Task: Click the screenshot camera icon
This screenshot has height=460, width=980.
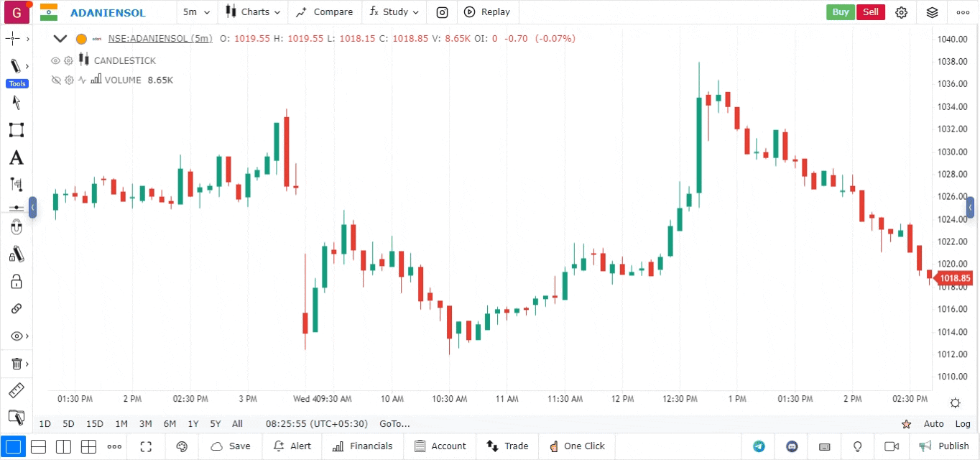Action: pyautogui.click(x=443, y=12)
